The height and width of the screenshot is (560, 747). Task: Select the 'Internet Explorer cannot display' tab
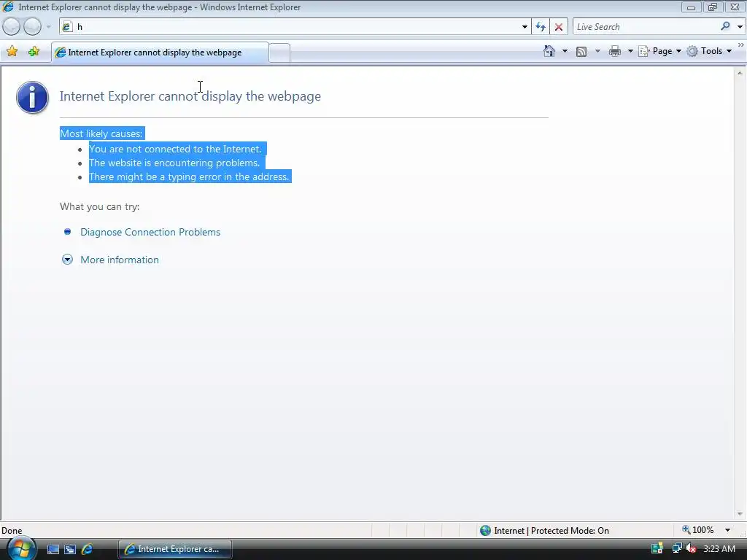160,52
